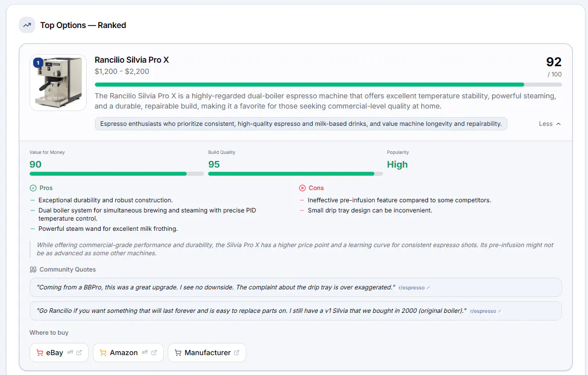Click the 'Dual boiler system' pro line
The height and width of the screenshot is (375, 588).
tap(147, 215)
